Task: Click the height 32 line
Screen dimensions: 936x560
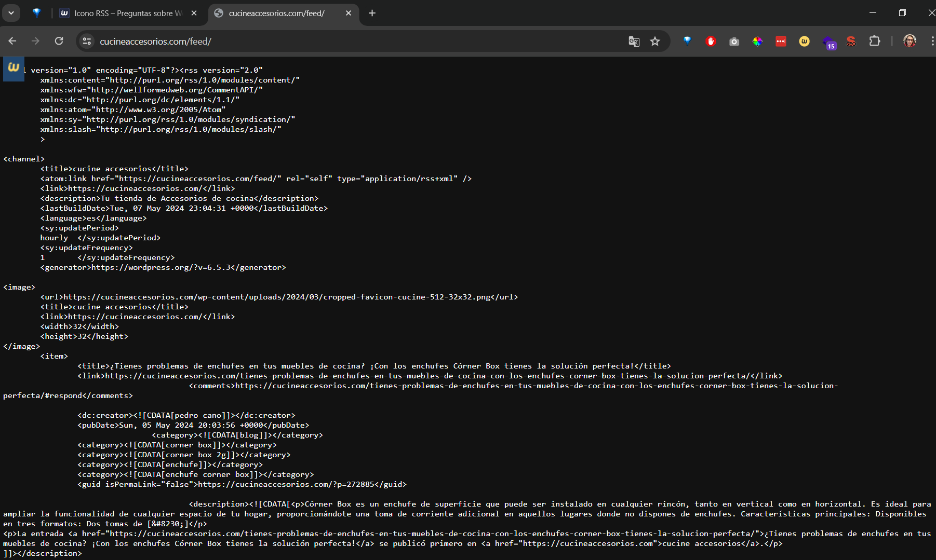Action: [x=84, y=336]
